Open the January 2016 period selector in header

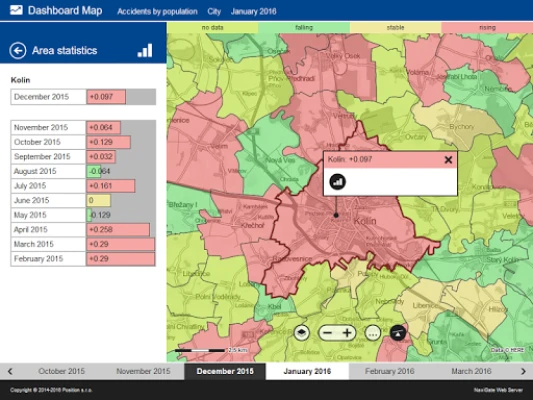253,12
